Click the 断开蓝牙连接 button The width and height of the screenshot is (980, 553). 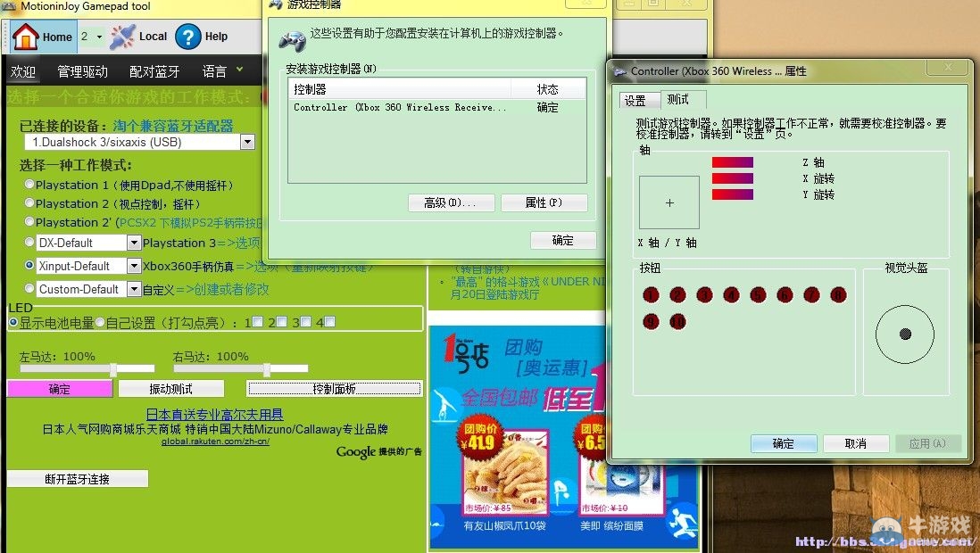tap(78, 479)
